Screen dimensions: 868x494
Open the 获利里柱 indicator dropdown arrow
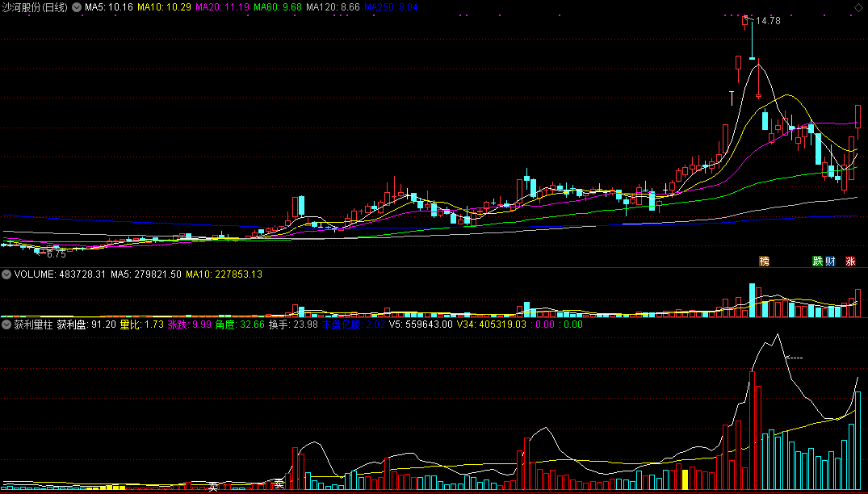[x=7, y=324]
